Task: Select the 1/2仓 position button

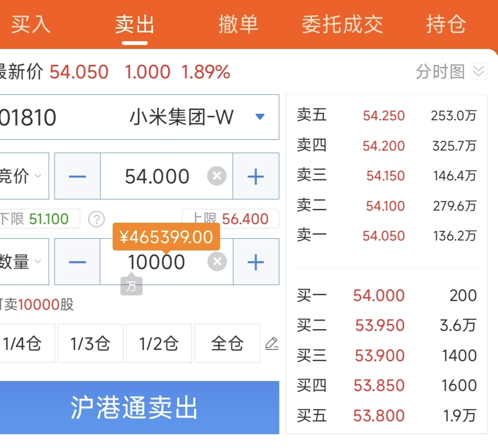Action: pyautogui.click(x=159, y=343)
